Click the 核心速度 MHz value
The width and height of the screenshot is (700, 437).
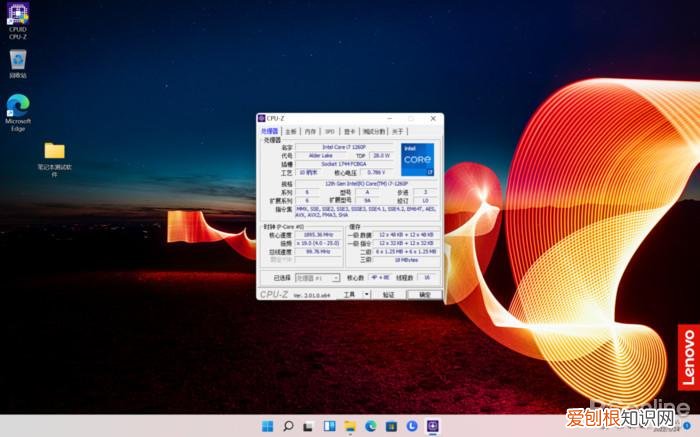(x=319, y=234)
